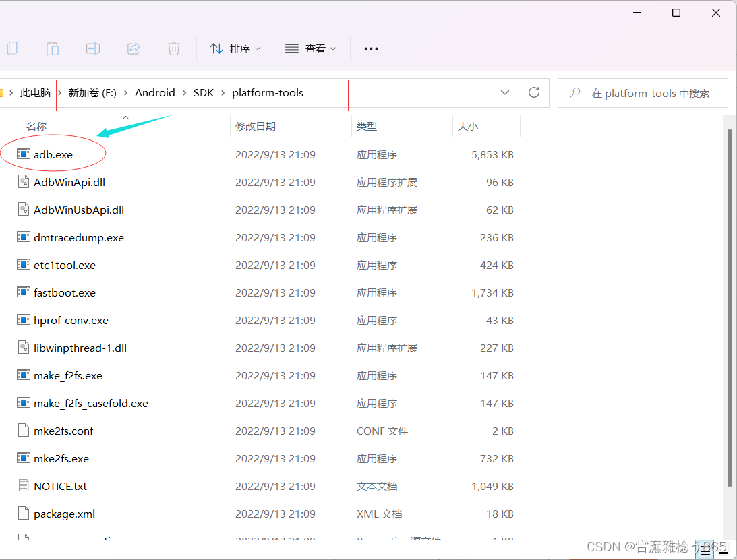Select the package.xml file icon
Screen dimensions: 737x560
tap(24, 513)
